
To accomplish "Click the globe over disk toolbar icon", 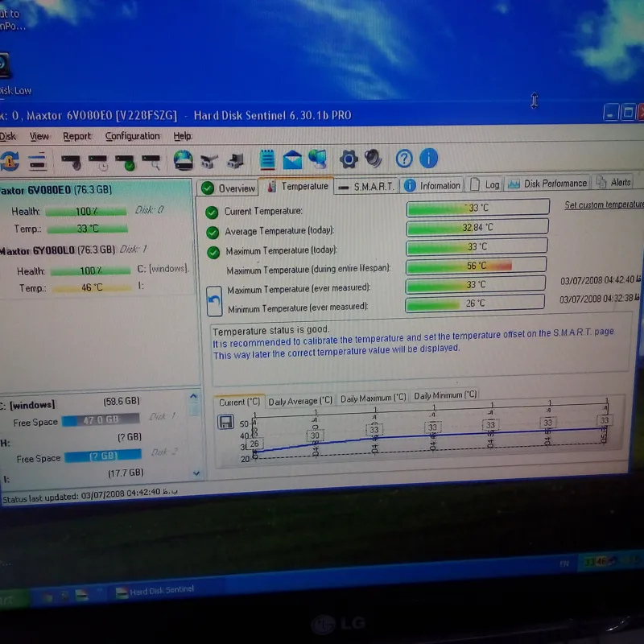I will (184, 159).
